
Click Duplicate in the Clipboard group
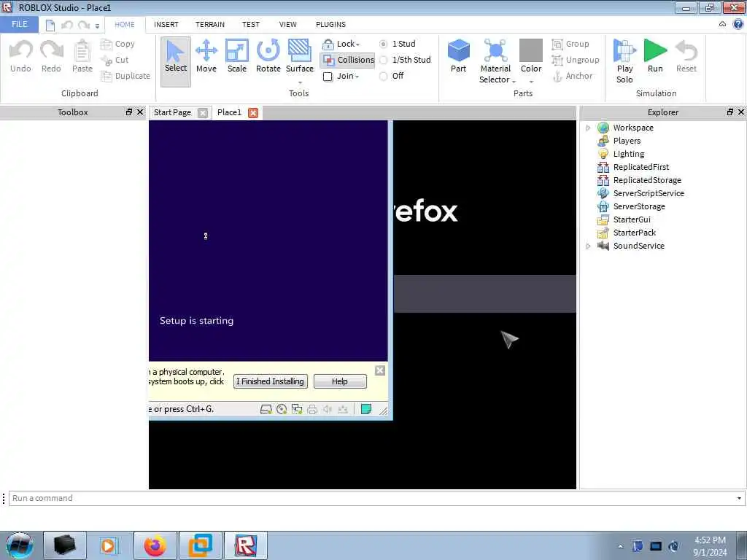tap(125, 76)
